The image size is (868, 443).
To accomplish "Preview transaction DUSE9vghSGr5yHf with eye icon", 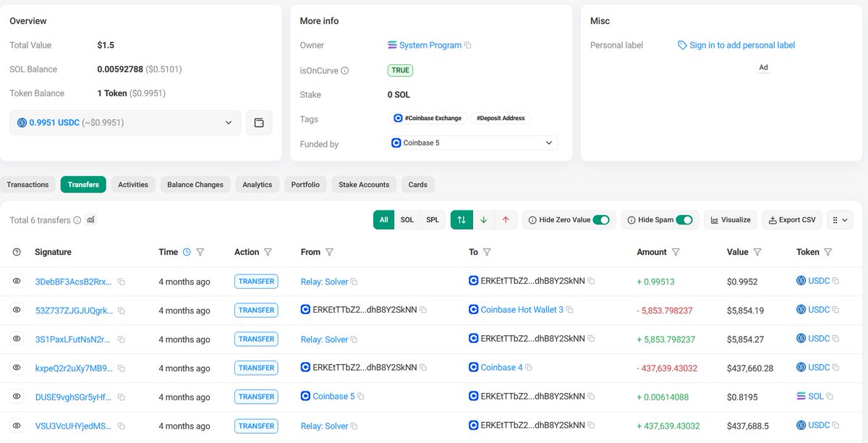I will [17, 397].
